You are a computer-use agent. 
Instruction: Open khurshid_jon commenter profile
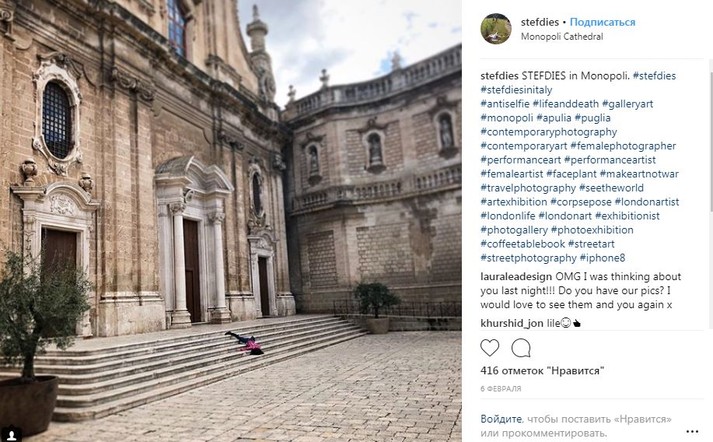click(512, 323)
